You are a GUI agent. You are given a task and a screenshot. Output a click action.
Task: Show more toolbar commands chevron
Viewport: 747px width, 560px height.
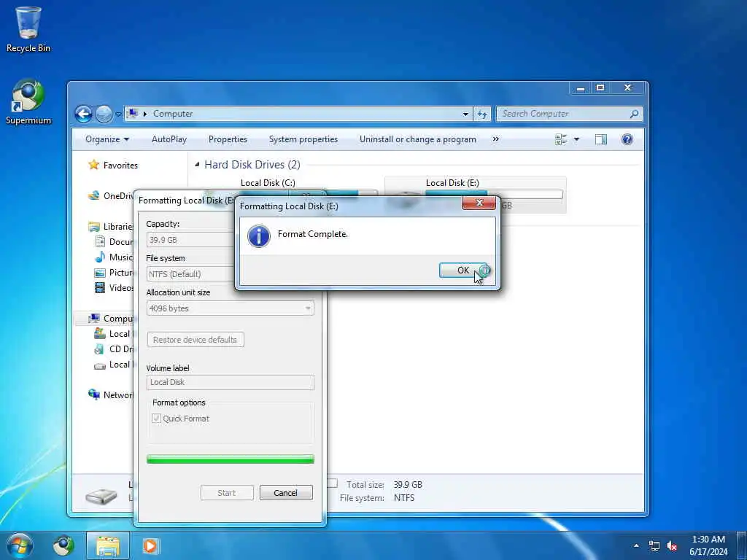[495, 139]
